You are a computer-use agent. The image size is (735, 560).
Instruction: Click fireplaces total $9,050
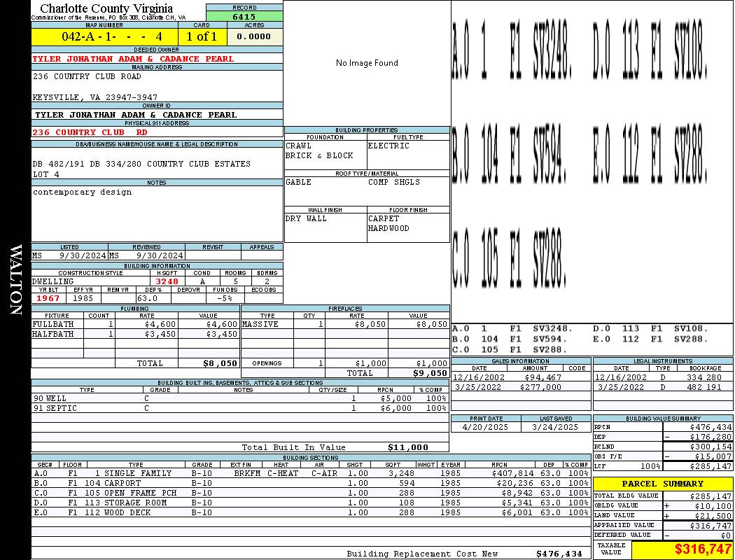430,374
